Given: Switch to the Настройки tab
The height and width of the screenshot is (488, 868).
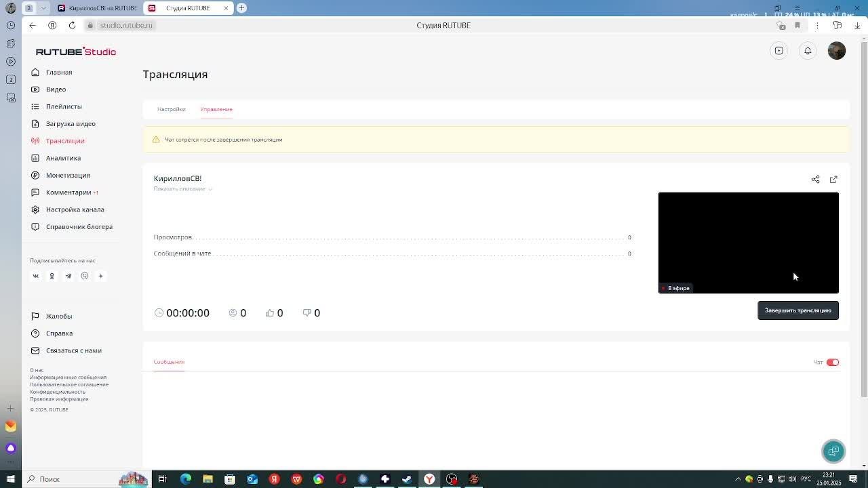Looking at the screenshot, I should click(172, 109).
